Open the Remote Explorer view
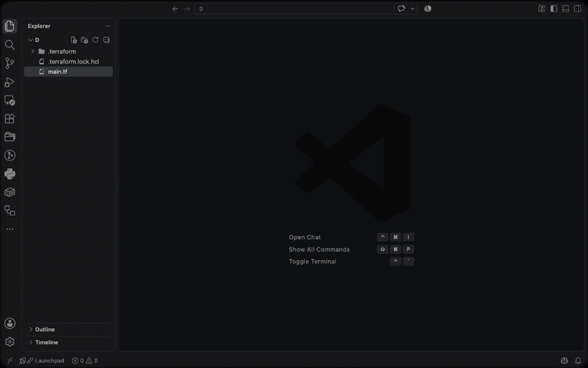588x368 pixels. click(10, 100)
